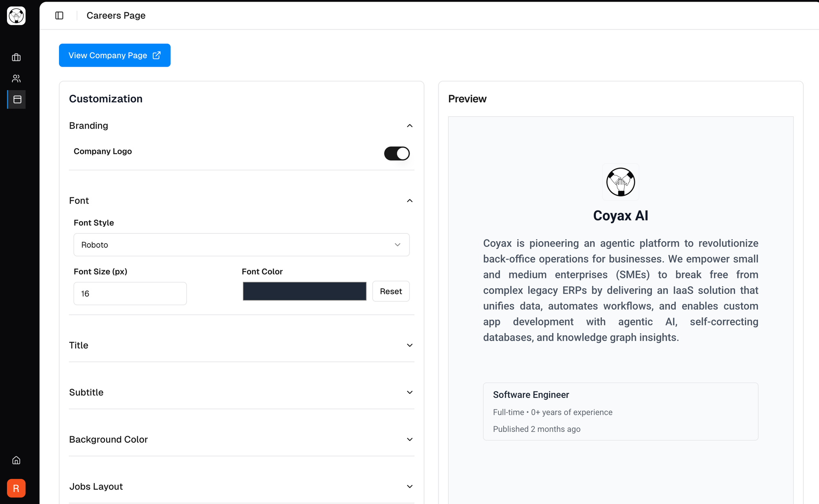Go to home via sidebar house icon
The height and width of the screenshot is (504, 819).
[x=16, y=460]
